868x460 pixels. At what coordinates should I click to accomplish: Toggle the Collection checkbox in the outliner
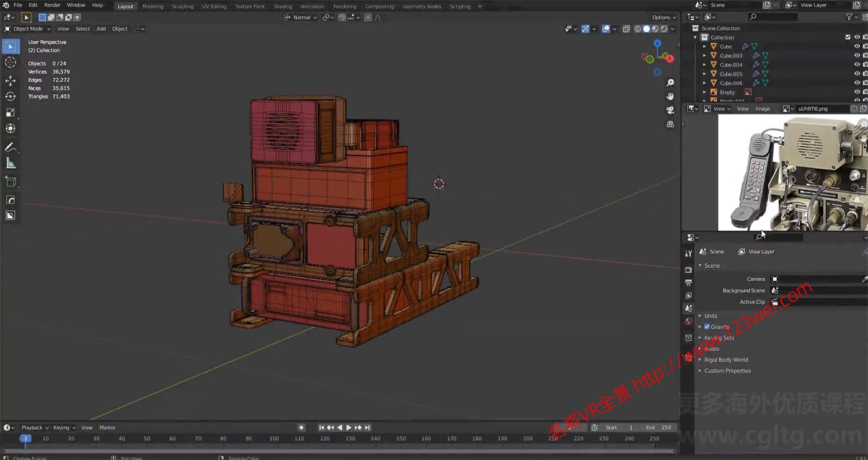pos(848,37)
